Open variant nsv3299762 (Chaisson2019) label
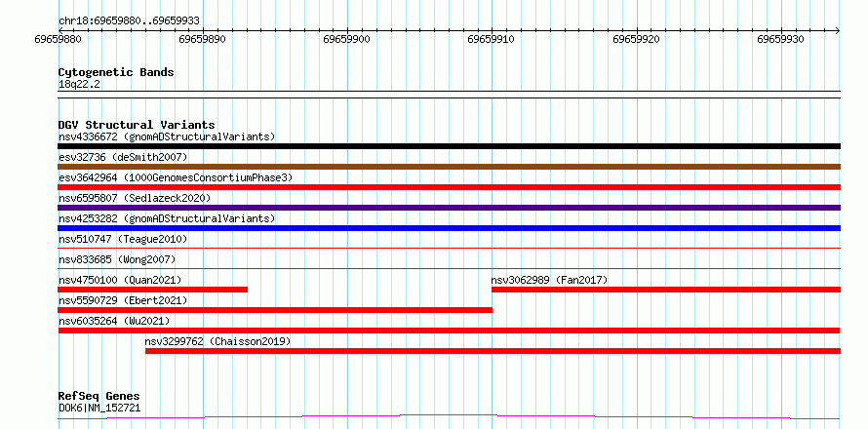Viewport: 868px width, 429px height. (x=217, y=341)
